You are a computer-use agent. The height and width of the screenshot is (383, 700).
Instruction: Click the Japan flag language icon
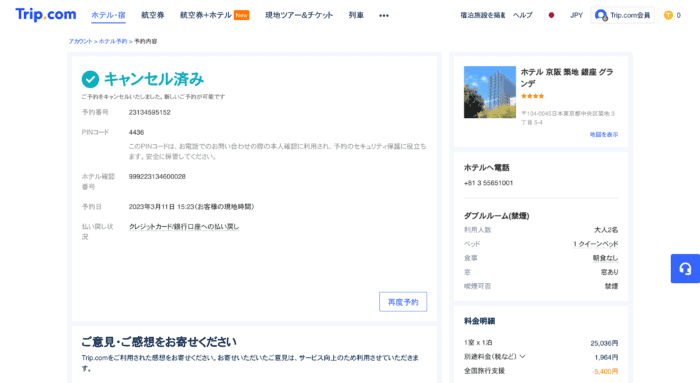click(x=551, y=15)
